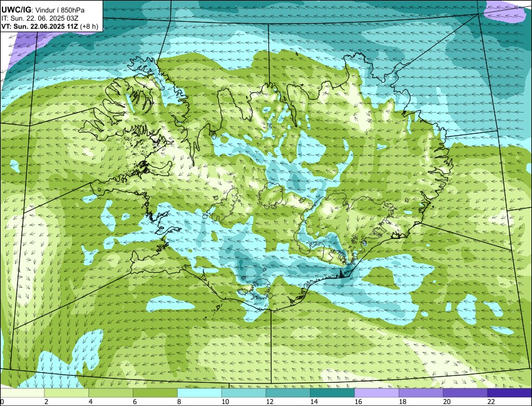Click the legend scale label '8'
This screenshot has width=532, height=406.
coord(179,402)
